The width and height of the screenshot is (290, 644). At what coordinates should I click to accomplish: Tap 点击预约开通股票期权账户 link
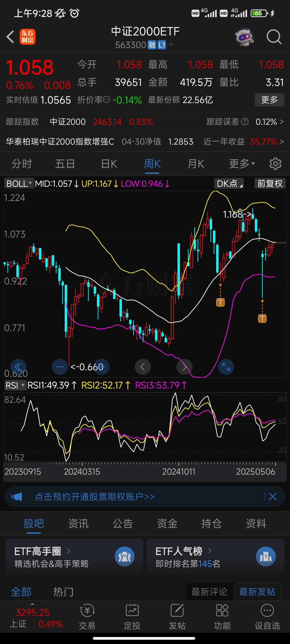pos(95,497)
